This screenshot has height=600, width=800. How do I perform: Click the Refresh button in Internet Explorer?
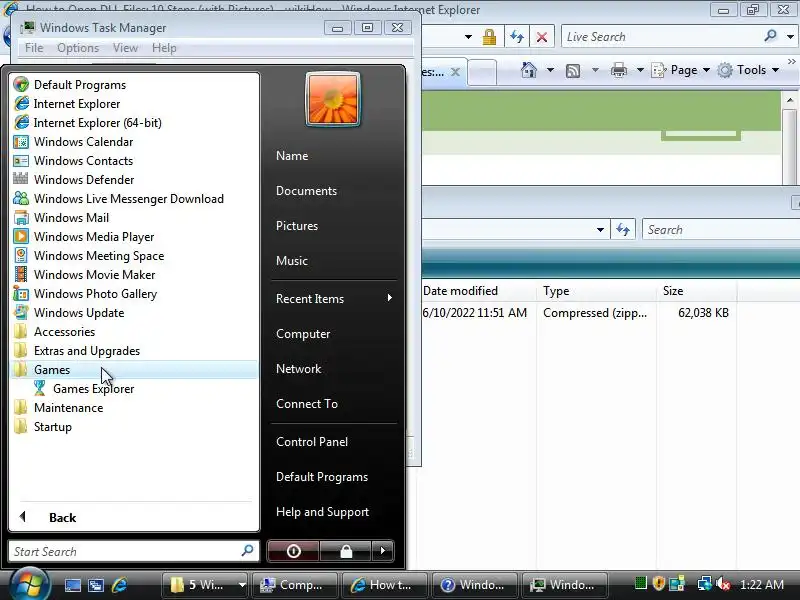pyautogui.click(x=517, y=37)
